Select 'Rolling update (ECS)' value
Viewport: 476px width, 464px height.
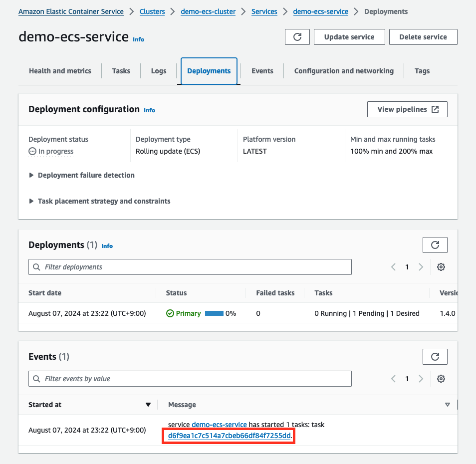pos(168,151)
